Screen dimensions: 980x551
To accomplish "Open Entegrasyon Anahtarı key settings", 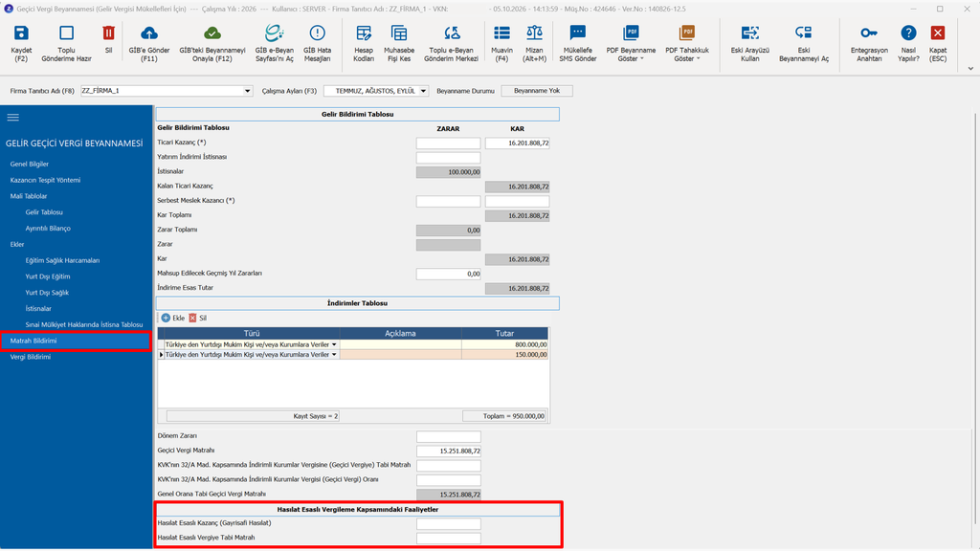I will tap(869, 43).
